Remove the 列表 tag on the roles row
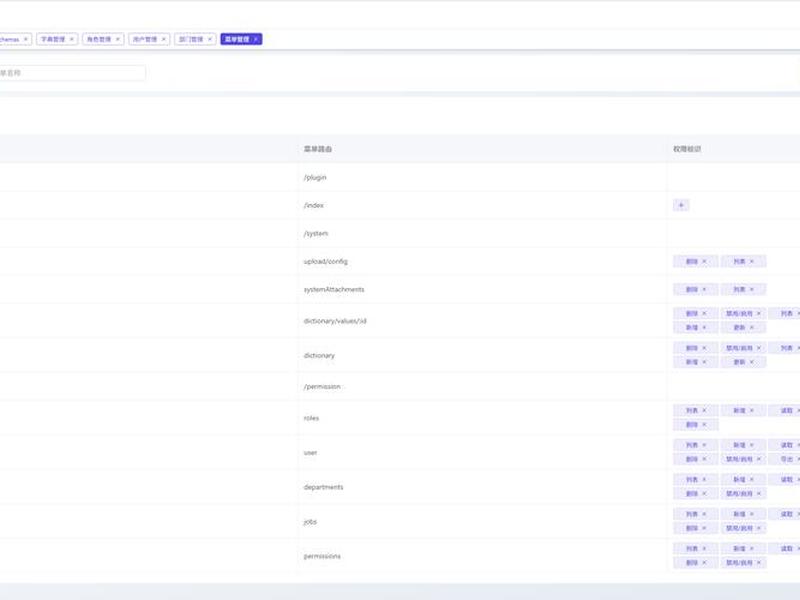The height and width of the screenshot is (600, 800). tap(704, 410)
